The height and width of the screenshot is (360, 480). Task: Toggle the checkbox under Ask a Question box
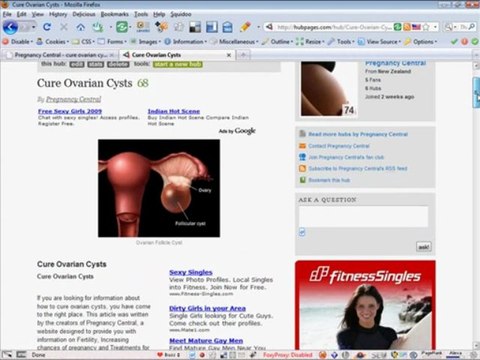pos(302,232)
